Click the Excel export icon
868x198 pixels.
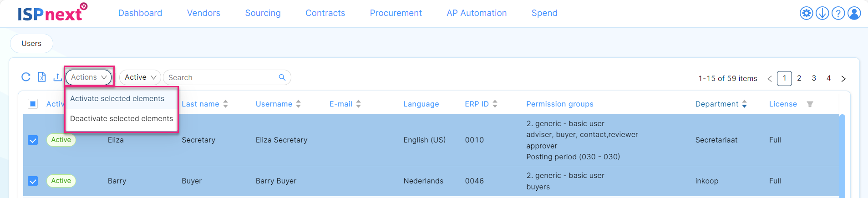(41, 77)
